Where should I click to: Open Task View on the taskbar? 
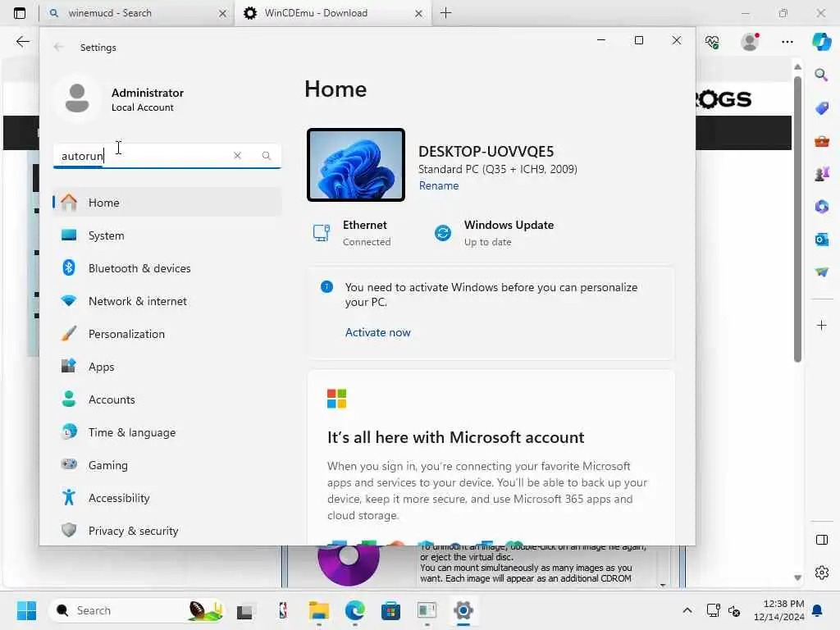(x=245, y=610)
